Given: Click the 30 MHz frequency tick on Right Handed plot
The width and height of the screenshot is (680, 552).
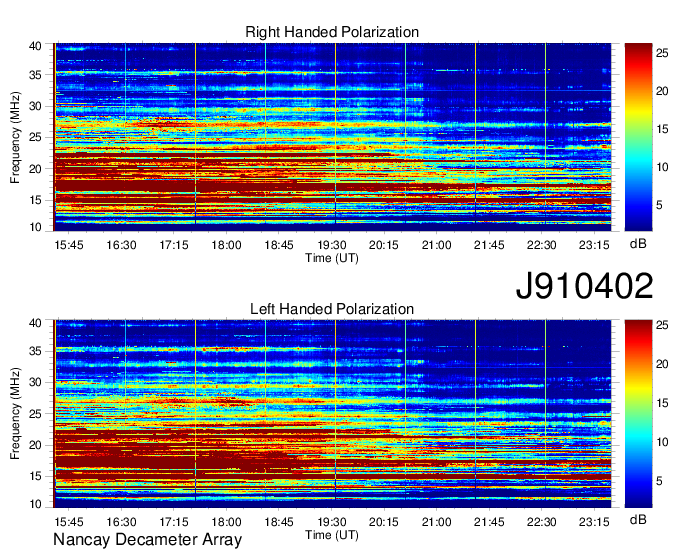Looking at the screenshot, I should pyautogui.click(x=35, y=107).
